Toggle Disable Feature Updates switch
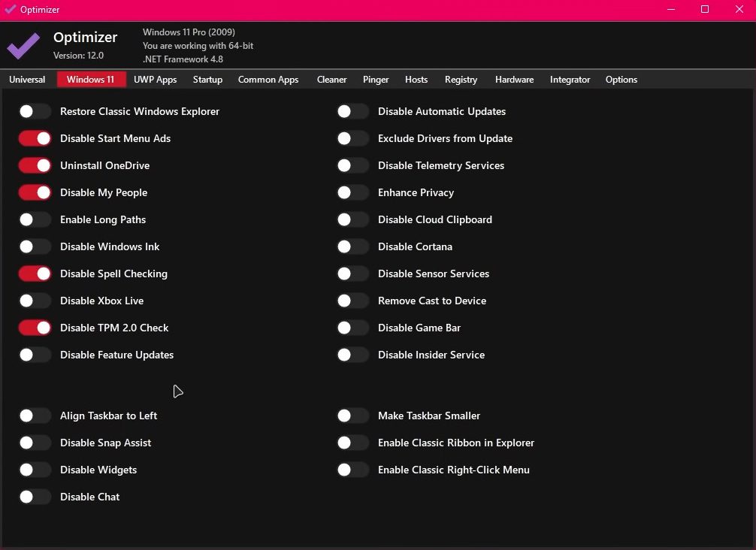This screenshot has height=550, width=756. [x=35, y=355]
